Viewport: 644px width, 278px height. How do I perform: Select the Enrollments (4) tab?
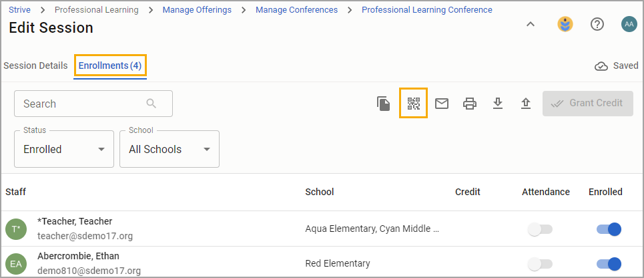pos(110,65)
